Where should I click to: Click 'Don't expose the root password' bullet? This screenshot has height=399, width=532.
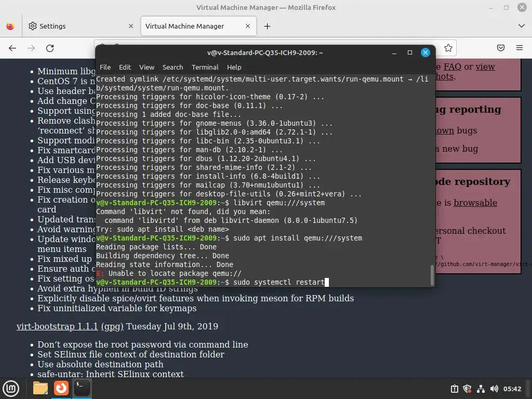[142, 344]
